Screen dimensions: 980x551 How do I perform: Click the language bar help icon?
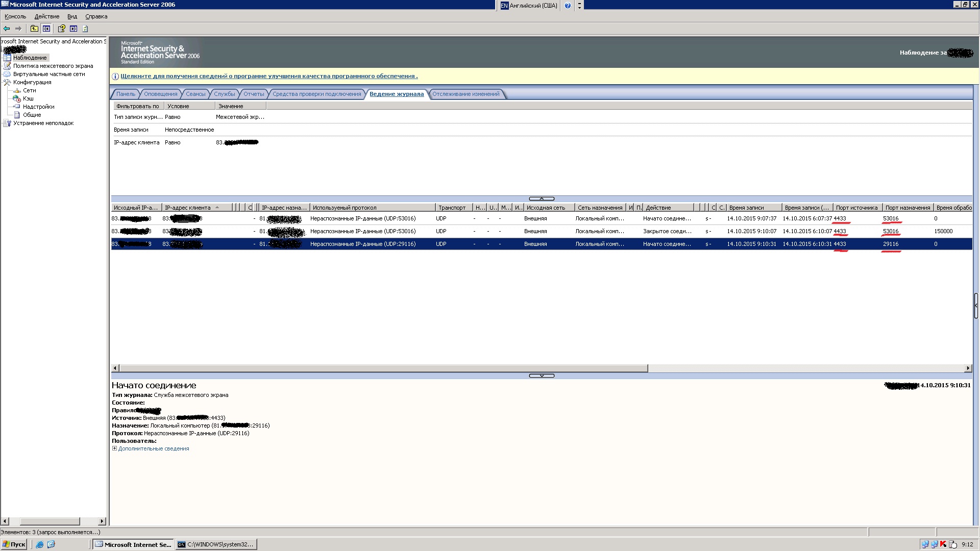[x=568, y=6]
